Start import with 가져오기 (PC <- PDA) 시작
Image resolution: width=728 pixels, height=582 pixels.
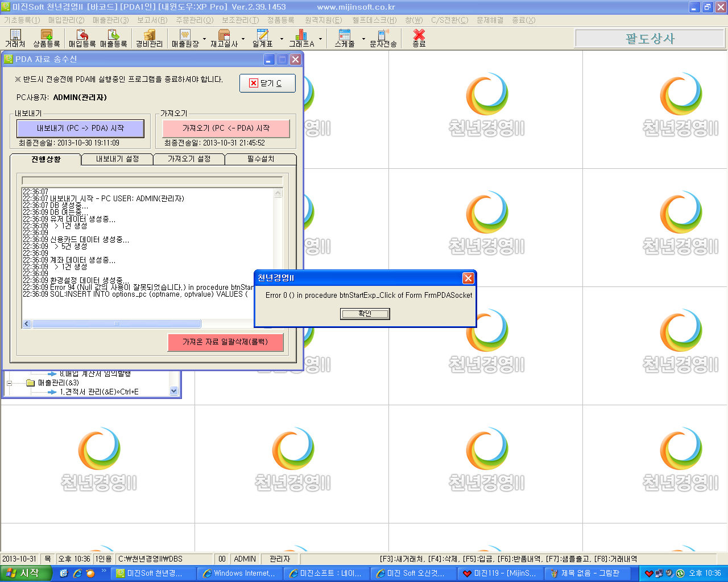(226, 128)
